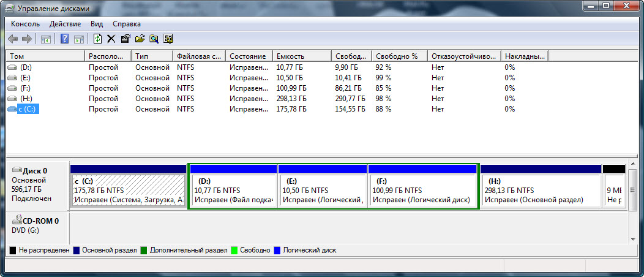Sort by the Накладные column header
This screenshot has width=644, height=277.
coord(525,56)
